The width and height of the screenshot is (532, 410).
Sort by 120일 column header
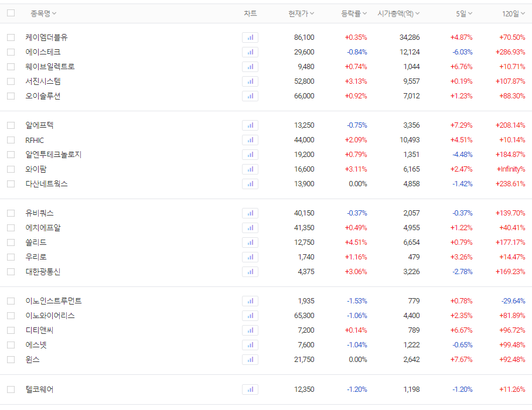click(x=514, y=13)
